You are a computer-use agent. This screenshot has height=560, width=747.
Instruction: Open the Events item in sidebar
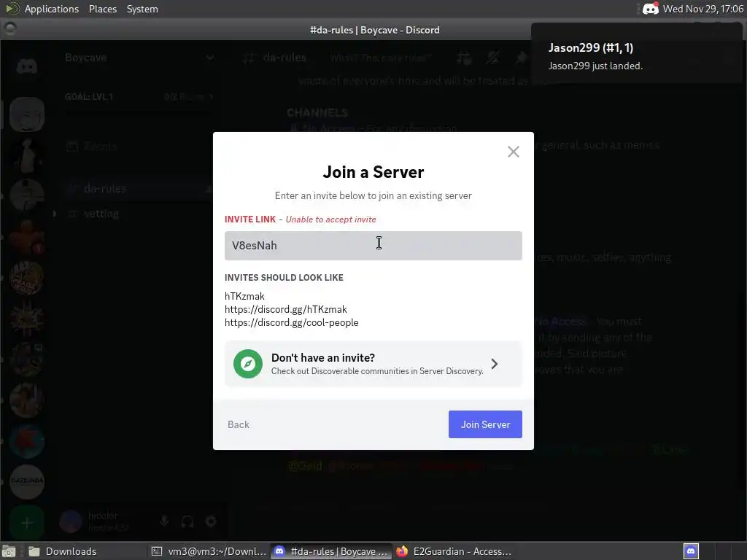click(x=93, y=146)
